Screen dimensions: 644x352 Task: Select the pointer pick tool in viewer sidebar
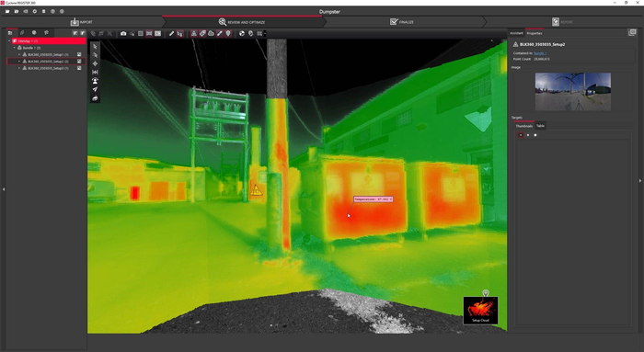[x=95, y=46]
